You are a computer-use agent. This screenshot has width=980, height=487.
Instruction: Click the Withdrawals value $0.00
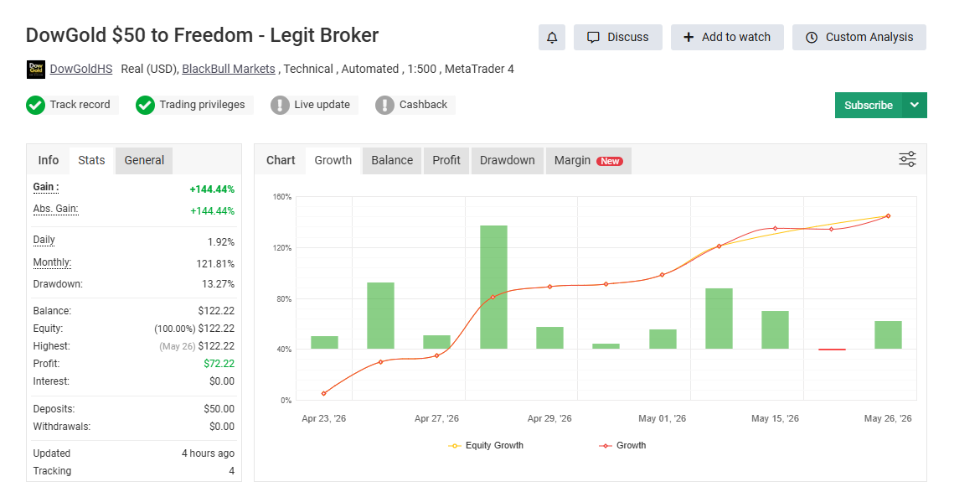[222, 427]
